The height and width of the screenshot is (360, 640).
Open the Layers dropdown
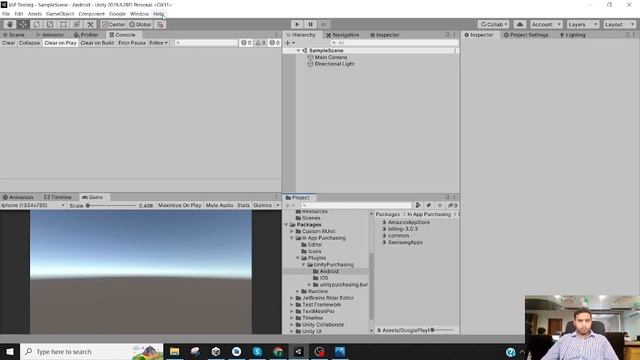582,24
